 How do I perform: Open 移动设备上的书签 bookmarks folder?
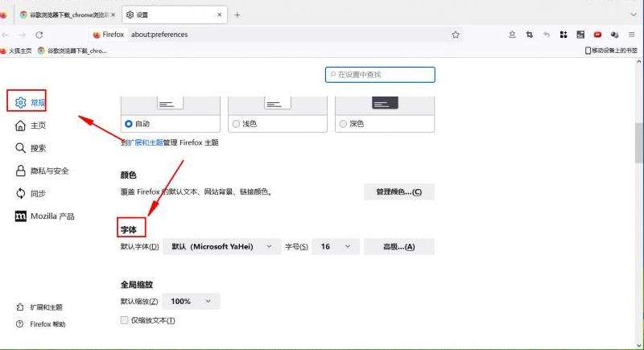pos(611,51)
